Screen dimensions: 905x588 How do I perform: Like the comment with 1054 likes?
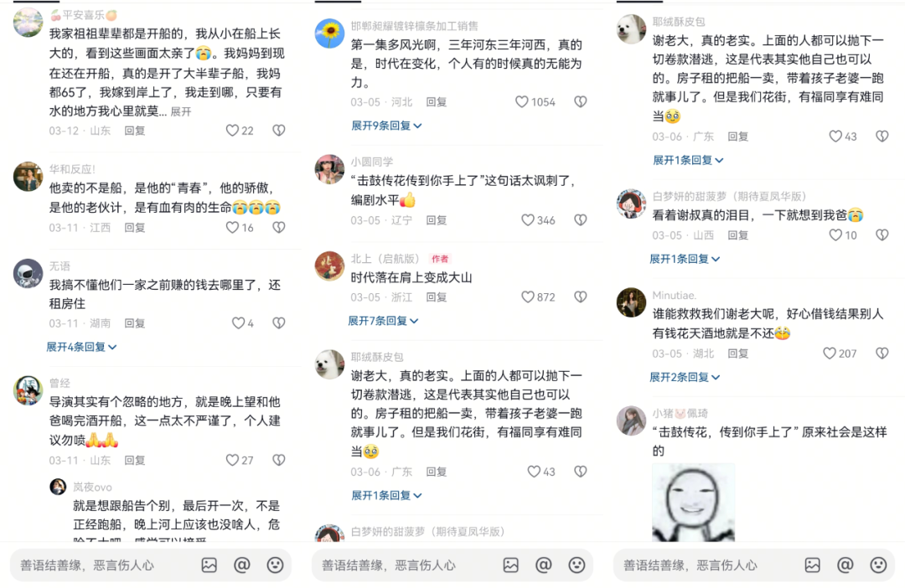(x=521, y=102)
